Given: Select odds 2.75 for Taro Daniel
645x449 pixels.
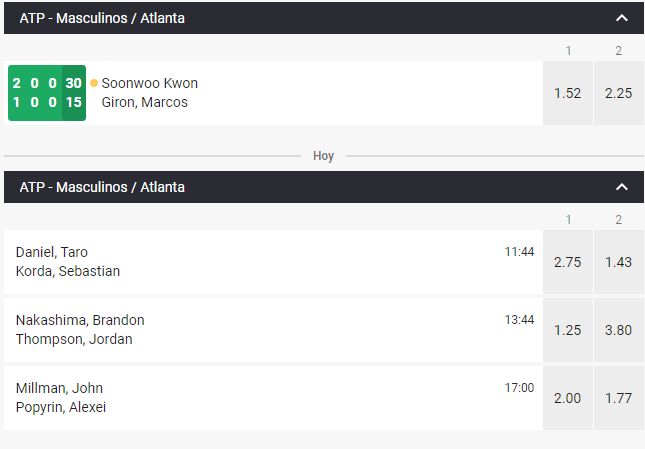Looking at the screenshot, I should coord(568,261).
